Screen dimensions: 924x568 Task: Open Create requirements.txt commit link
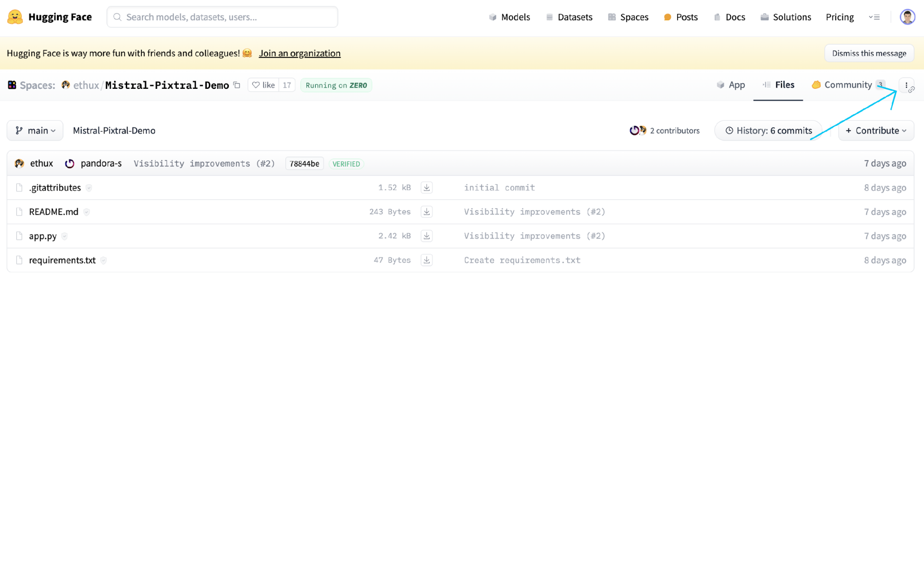coord(522,260)
